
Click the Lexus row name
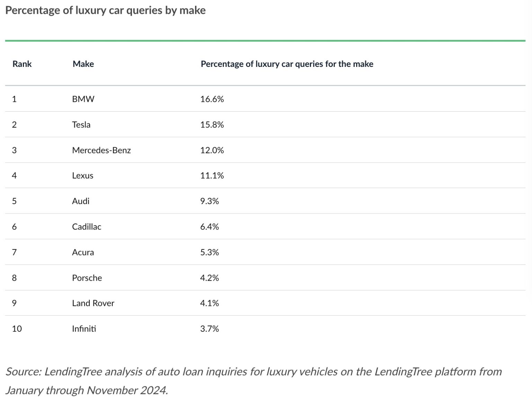[82, 176]
